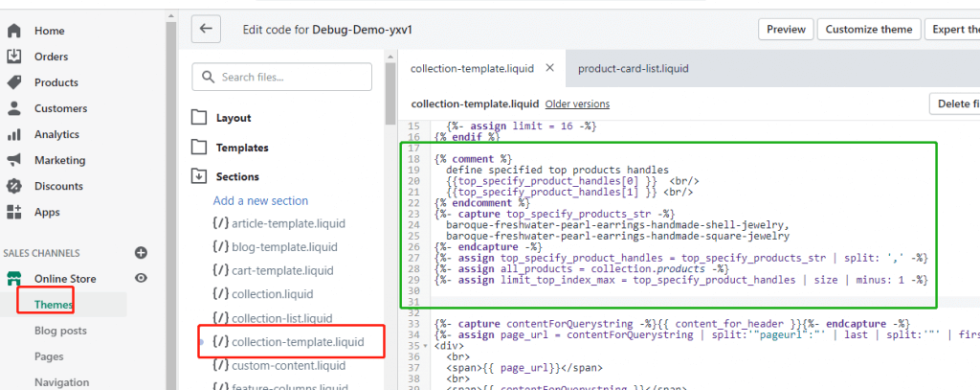The image size is (980, 390).
Task: Expand the Templates folder
Action: click(x=199, y=148)
